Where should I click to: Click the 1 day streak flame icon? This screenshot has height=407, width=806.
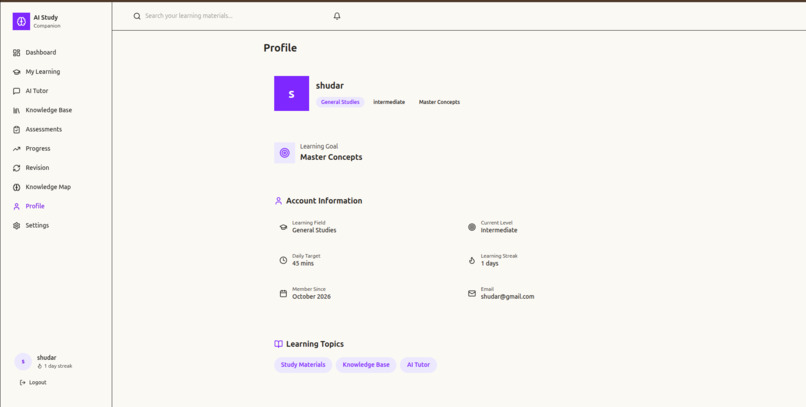pyautogui.click(x=40, y=366)
